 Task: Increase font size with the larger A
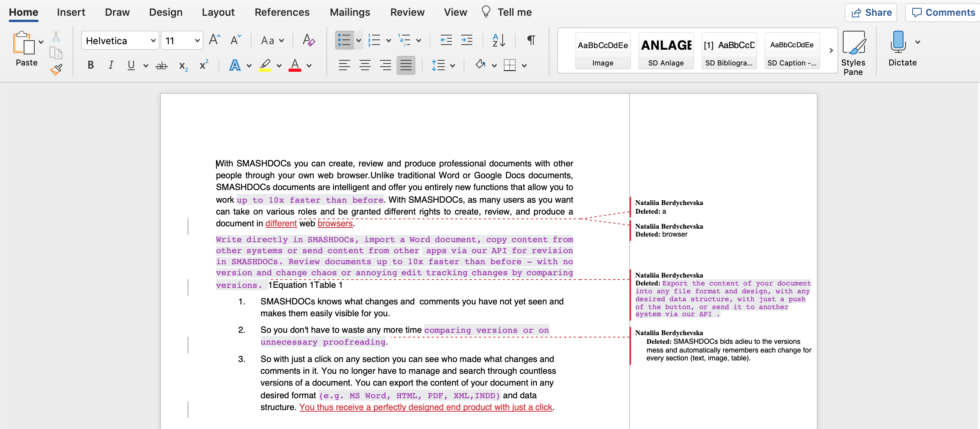click(x=214, y=40)
